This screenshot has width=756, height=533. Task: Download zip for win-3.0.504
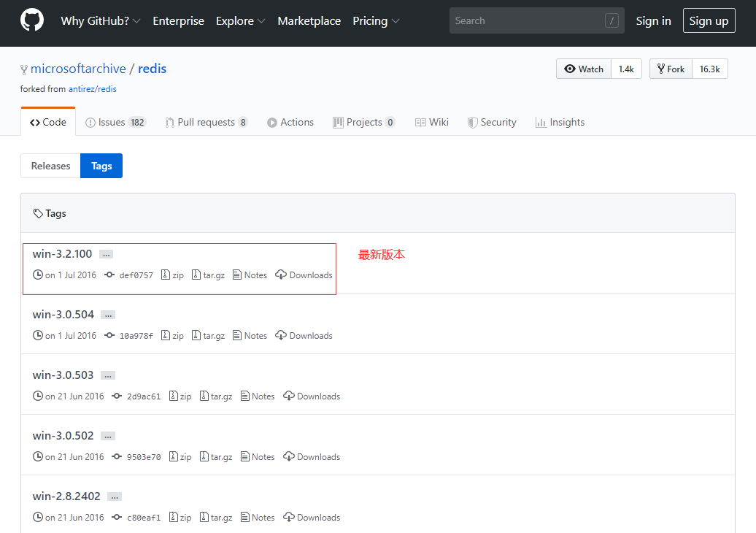[172, 336]
